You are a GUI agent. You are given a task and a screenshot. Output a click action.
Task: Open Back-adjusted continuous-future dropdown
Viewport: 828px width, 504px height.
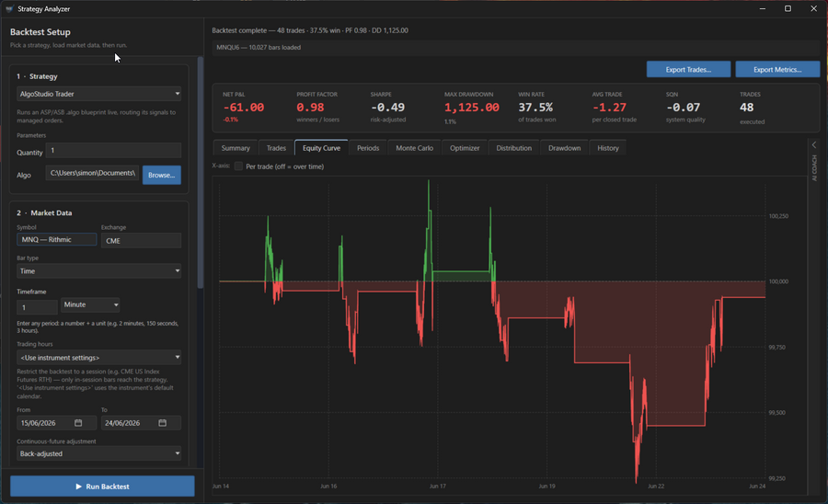tap(98, 453)
